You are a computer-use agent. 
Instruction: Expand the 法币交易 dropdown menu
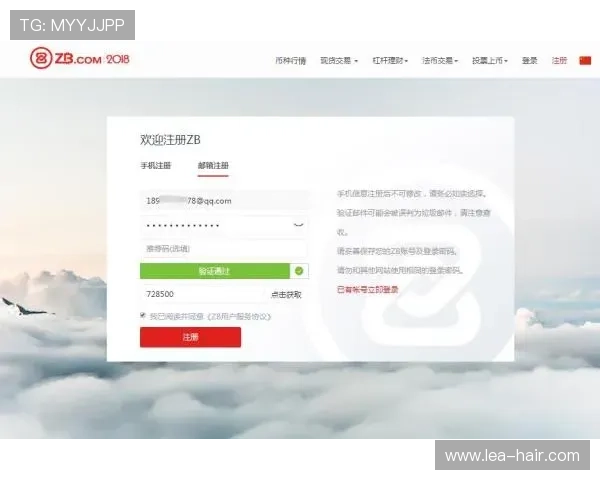(x=440, y=60)
